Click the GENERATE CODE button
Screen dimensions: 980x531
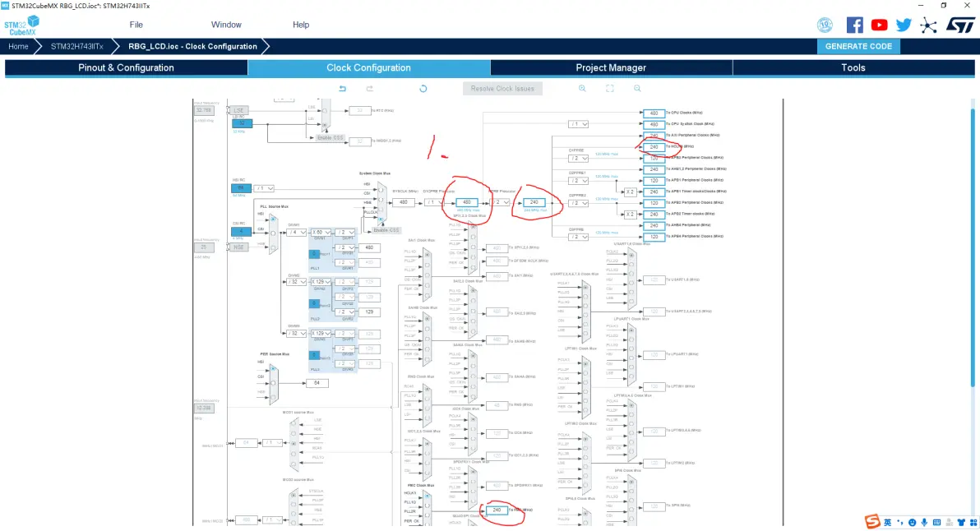pos(858,46)
